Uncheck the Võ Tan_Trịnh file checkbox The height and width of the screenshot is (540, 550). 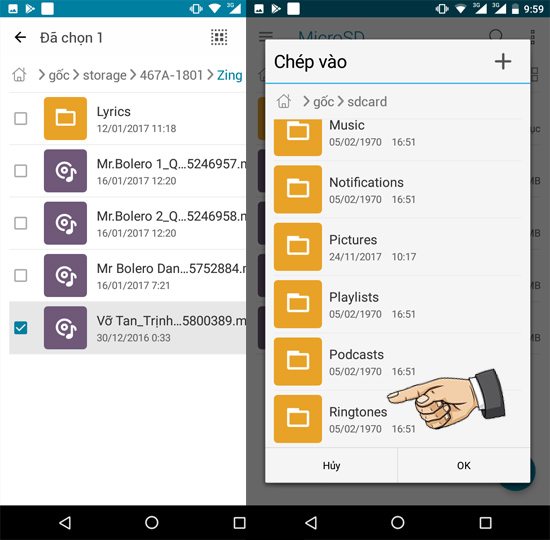click(20, 328)
